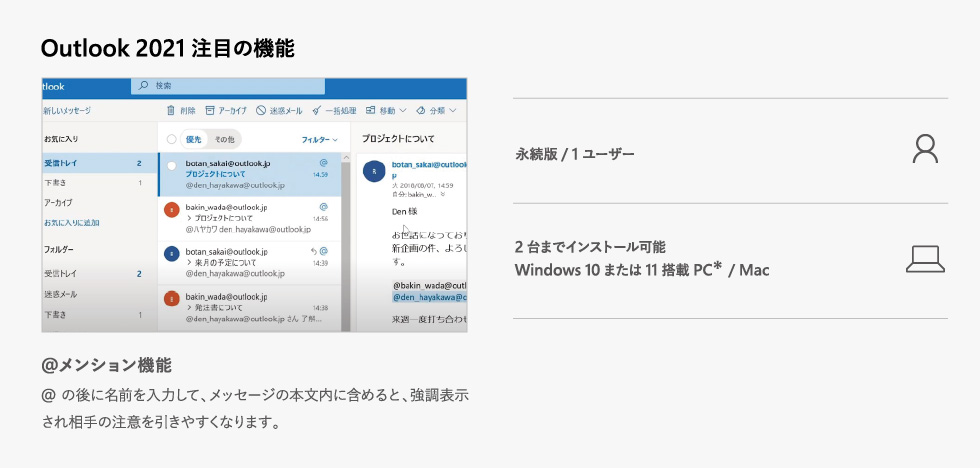Expand thread chevron on 14:56 プロジェクトについて email

pos(189,218)
